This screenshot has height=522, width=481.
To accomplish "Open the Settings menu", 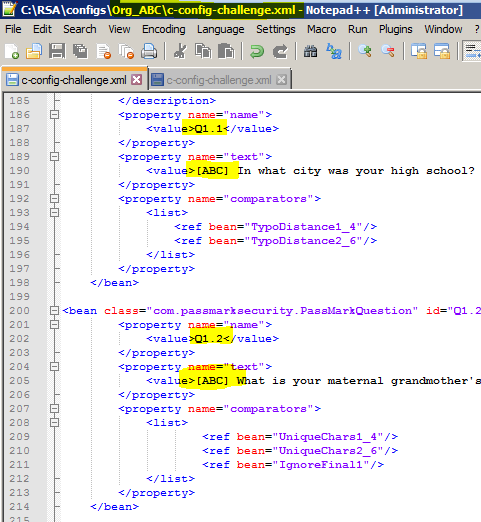I will [x=276, y=29].
